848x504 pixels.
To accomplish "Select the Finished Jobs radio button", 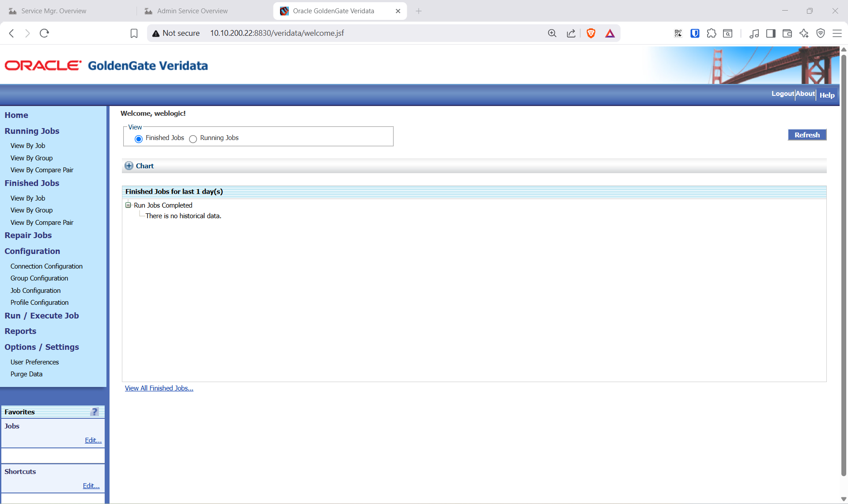I will point(139,139).
